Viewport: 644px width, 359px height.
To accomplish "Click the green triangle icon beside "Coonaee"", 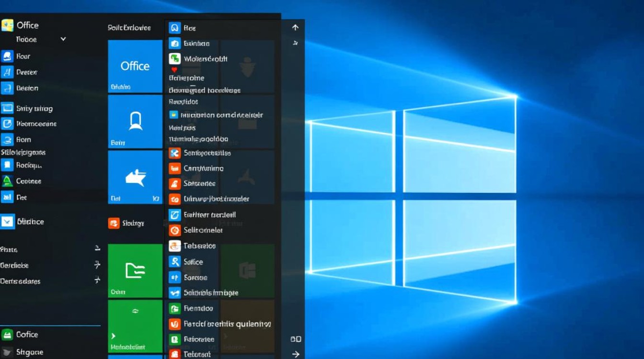I will point(7,181).
